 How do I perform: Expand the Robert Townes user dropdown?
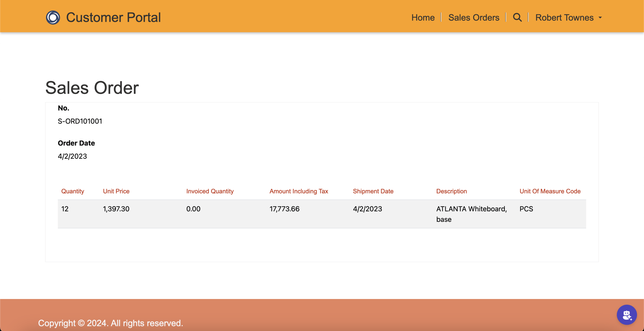[x=564, y=18]
